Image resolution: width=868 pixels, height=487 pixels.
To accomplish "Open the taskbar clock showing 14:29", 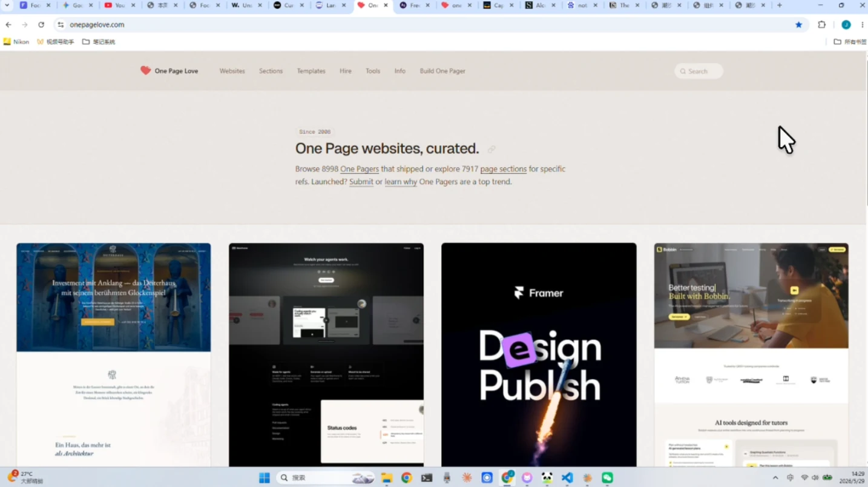I will point(853,477).
